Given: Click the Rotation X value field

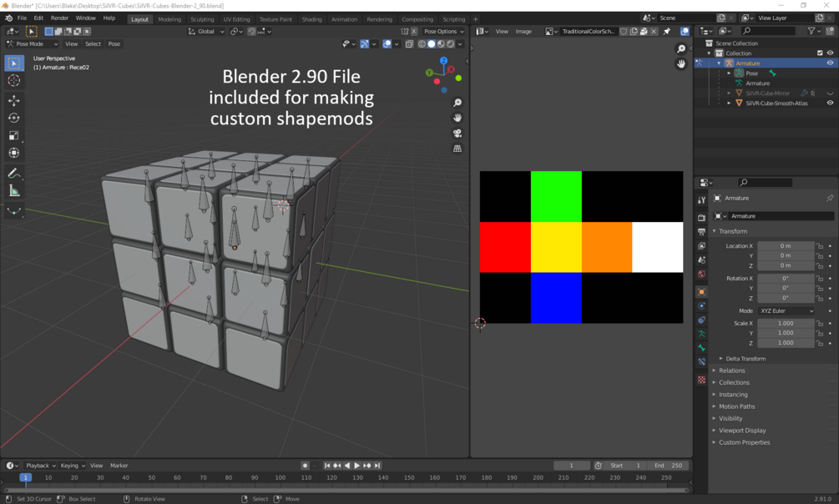Looking at the screenshot, I should (786, 278).
